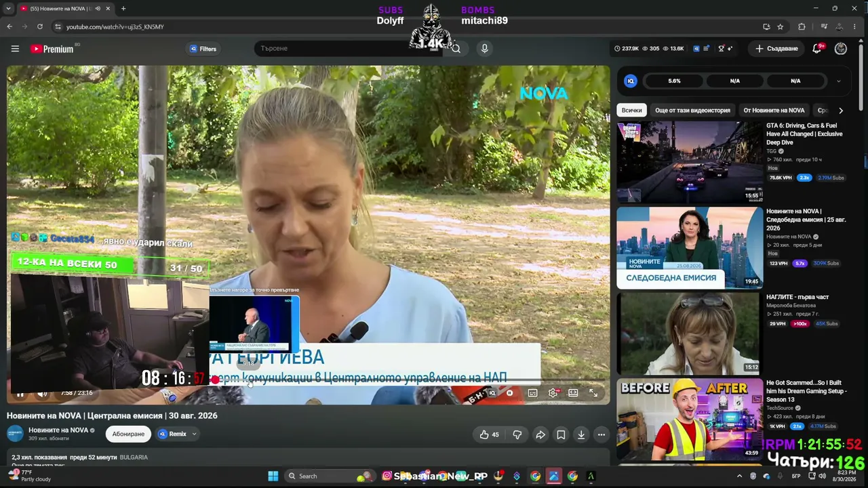The height and width of the screenshot is (488, 868).
Task: Click the vidIQ logo in stats panel
Action: tap(631, 81)
